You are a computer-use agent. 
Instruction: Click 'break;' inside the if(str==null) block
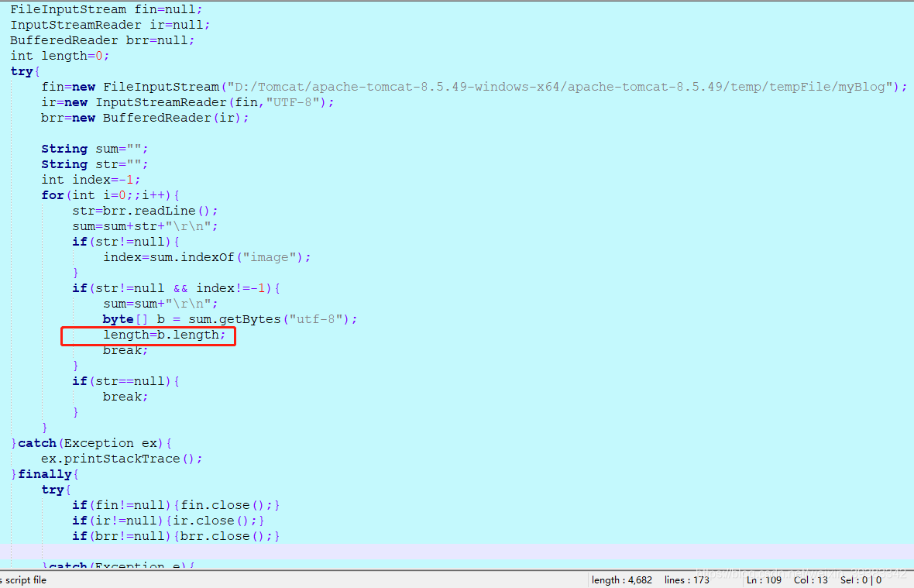pos(125,397)
